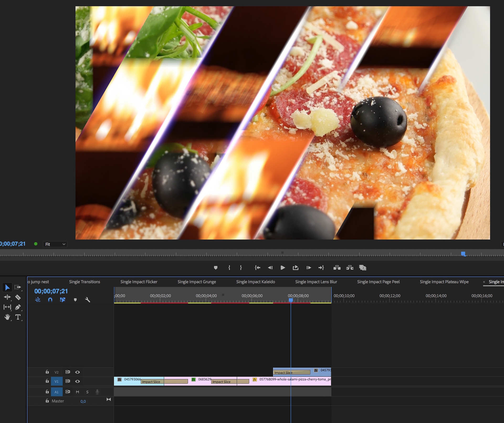
Task: Switch to the Single Impact Kaleido tab
Action: point(255,282)
